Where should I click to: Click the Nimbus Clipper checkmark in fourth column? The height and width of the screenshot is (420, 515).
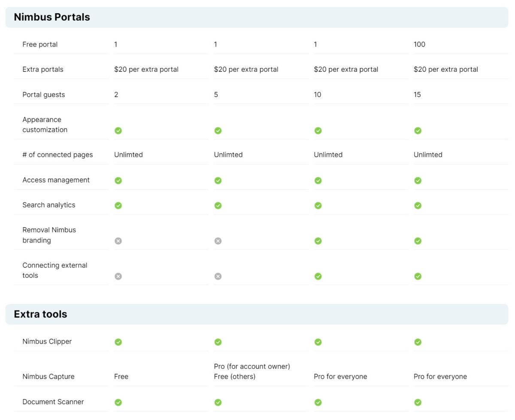tap(418, 342)
